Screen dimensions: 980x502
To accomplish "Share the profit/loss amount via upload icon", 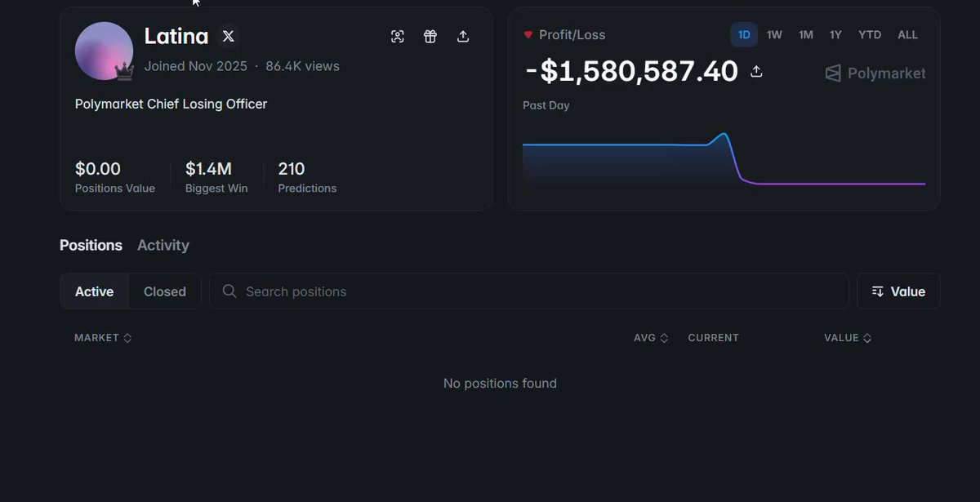I will (756, 72).
